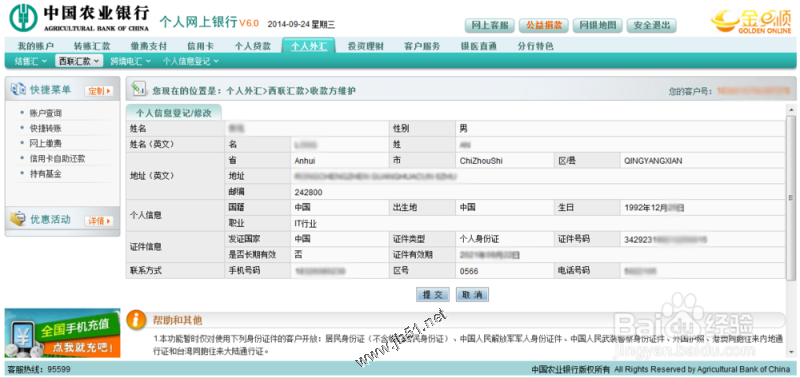
Task: Click the 详情 button beside 优惠活动
Action: (99, 221)
